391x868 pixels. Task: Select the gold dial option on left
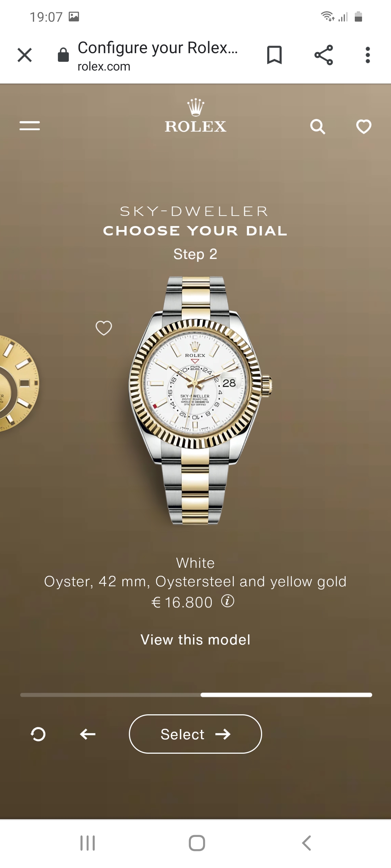[x=18, y=383]
